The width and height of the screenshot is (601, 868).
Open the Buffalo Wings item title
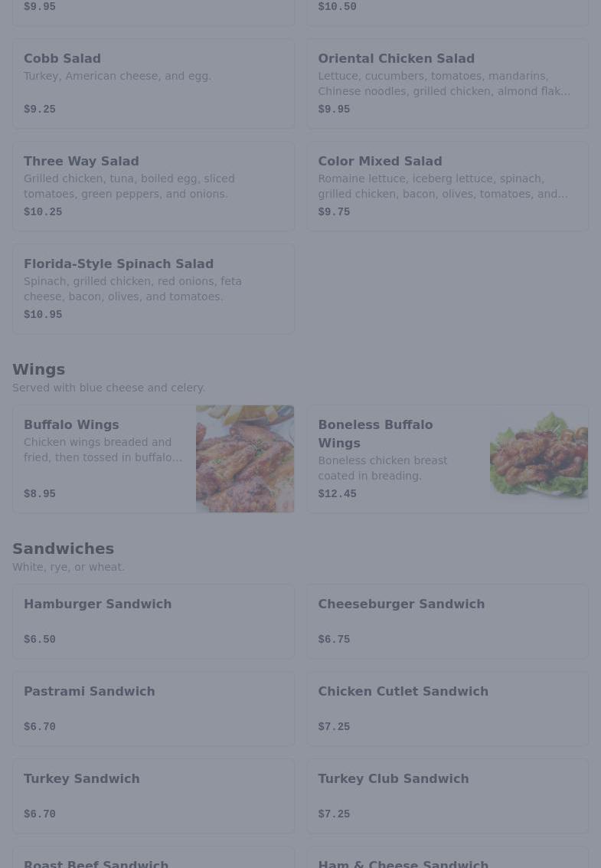click(x=71, y=424)
